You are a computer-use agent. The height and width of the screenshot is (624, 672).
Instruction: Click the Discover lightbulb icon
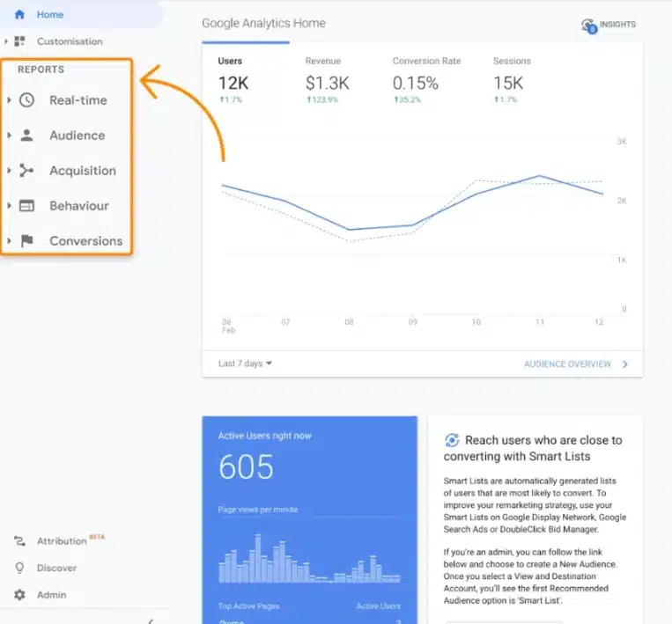(x=19, y=568)
